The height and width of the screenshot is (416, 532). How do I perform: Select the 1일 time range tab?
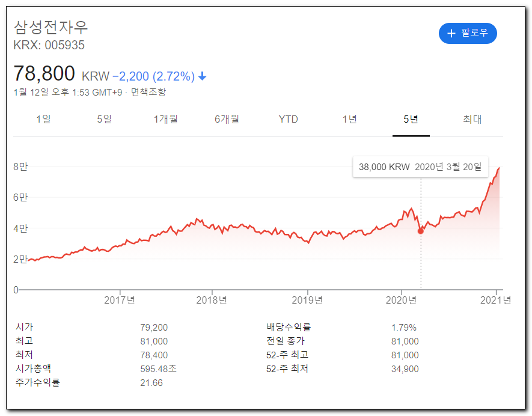[43, 119]
